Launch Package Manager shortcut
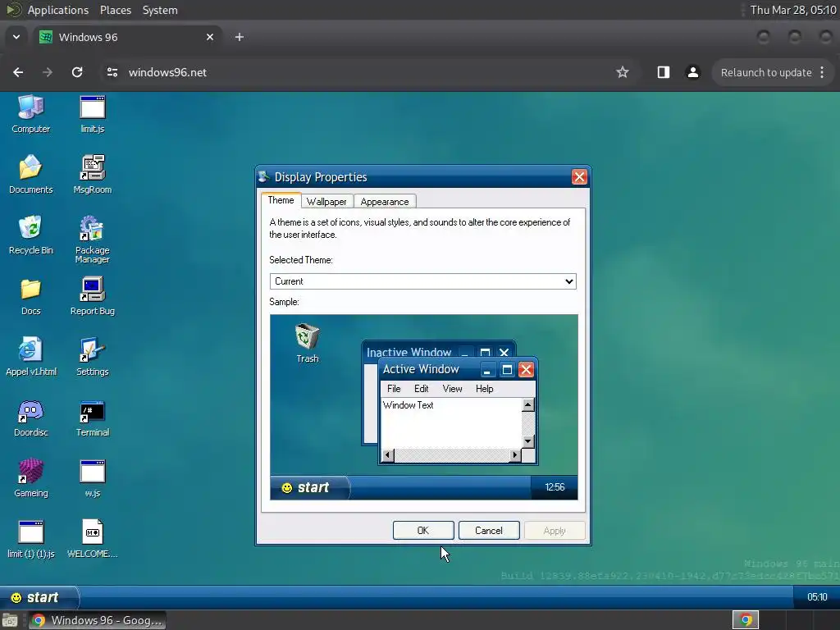Viewport: 840px width, 630px height. 92,239
